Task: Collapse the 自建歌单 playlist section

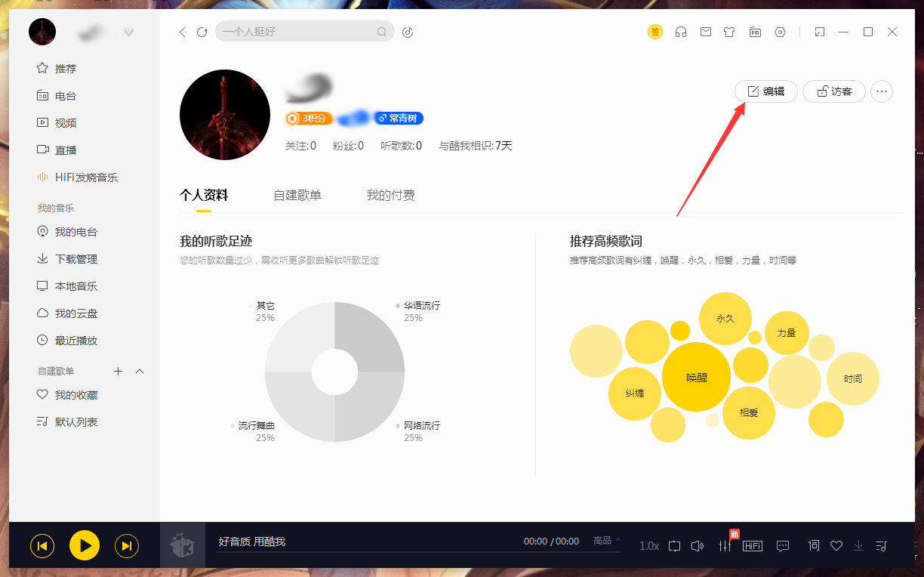Action: 138,371
